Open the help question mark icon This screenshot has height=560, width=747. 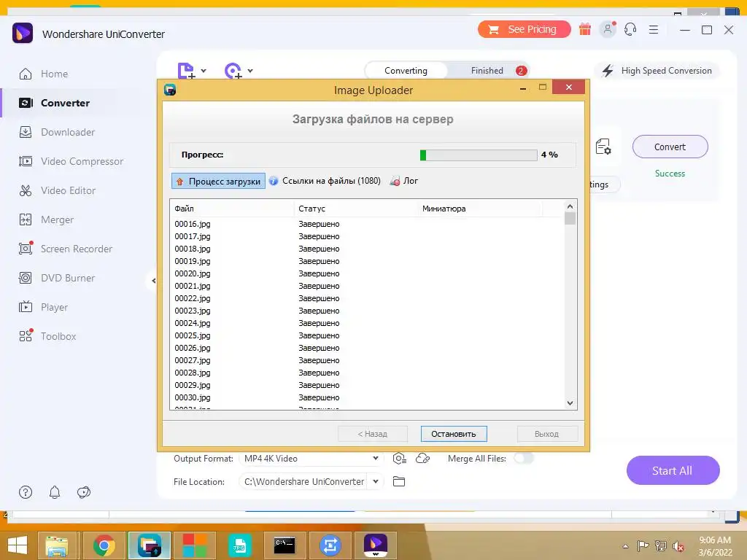(x=26, y=492)
